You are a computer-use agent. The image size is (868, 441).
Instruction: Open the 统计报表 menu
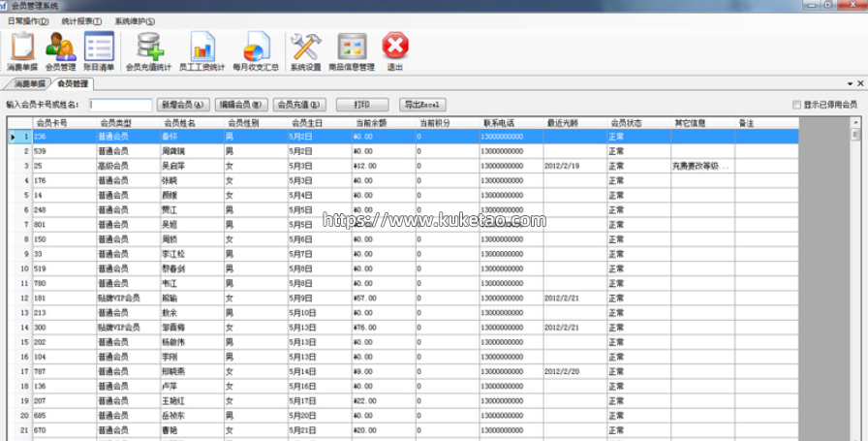click(x=80, y=20)
